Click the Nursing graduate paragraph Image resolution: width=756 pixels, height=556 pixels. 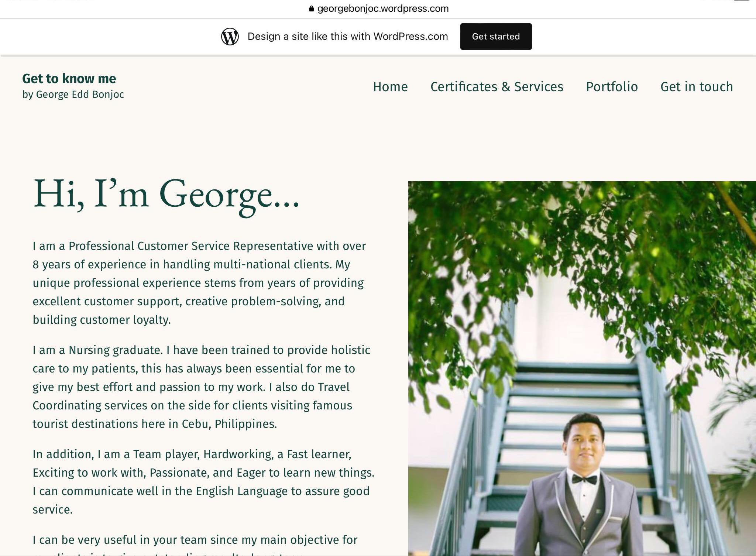click(x=202, y=387)
